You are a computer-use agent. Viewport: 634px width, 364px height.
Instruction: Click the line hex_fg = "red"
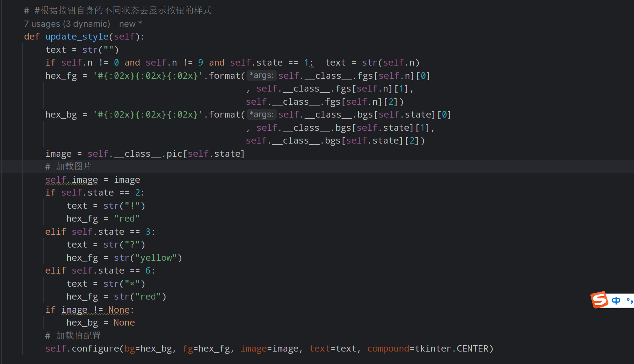103,219
